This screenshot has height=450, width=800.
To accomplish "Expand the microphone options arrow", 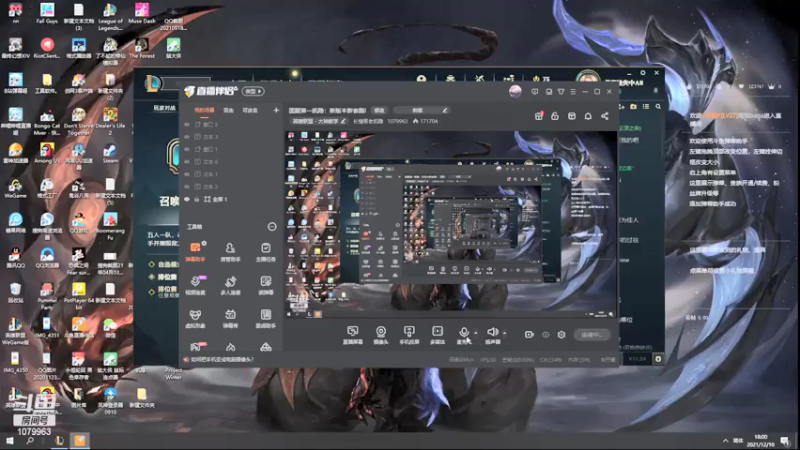I will (x=476, y=333).
